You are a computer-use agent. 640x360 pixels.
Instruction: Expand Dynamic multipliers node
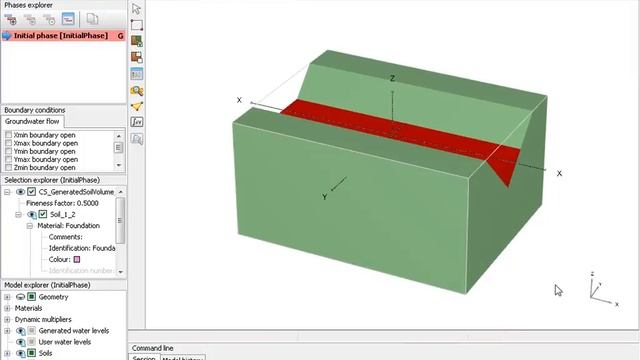(7, 320)
